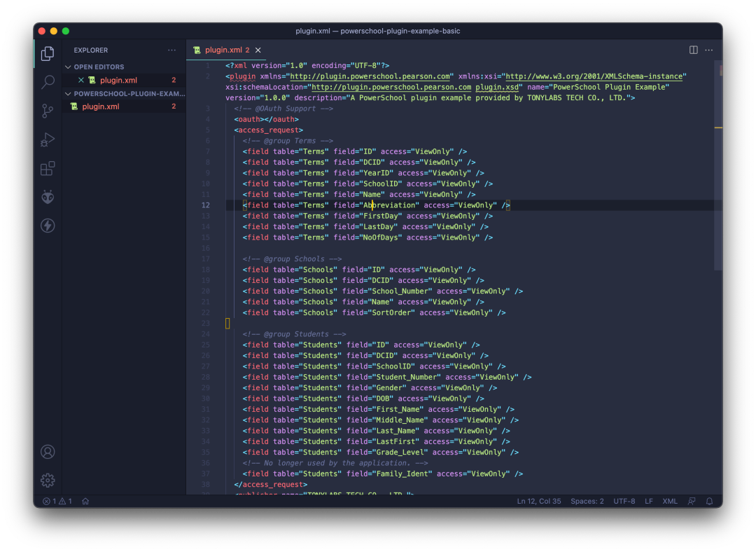Image resolution: width=756 pixels, height=552 pixels.
Task: Place cursor in the Abbreviation field line
Action: (376, 205)
